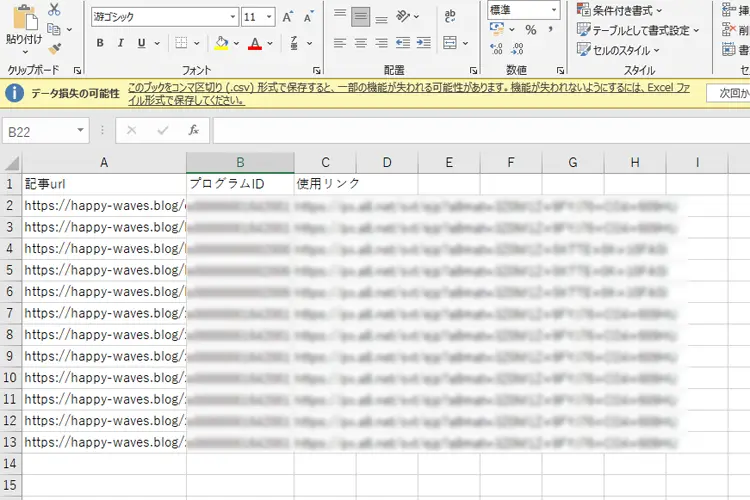Click the increase font size icon
This screenshot has width=750, height=500.
tap(288, 17)
